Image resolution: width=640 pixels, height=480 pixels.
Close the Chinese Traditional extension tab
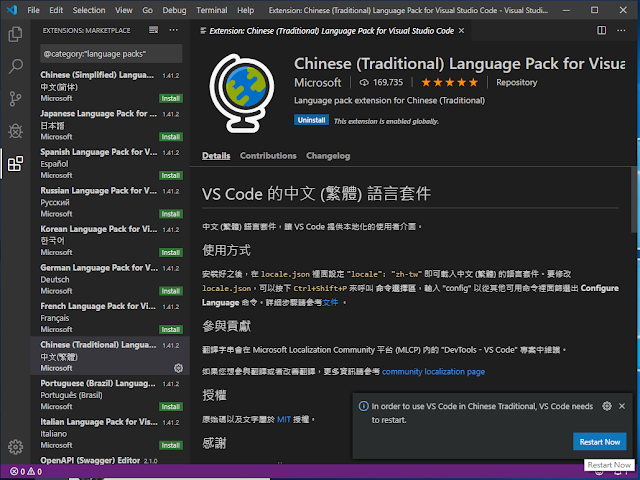(461, 31)
